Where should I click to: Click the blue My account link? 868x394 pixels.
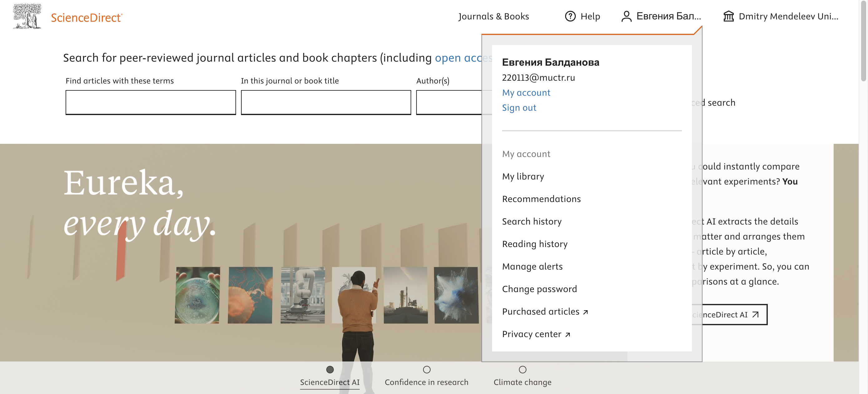click(x=526, y=93)
